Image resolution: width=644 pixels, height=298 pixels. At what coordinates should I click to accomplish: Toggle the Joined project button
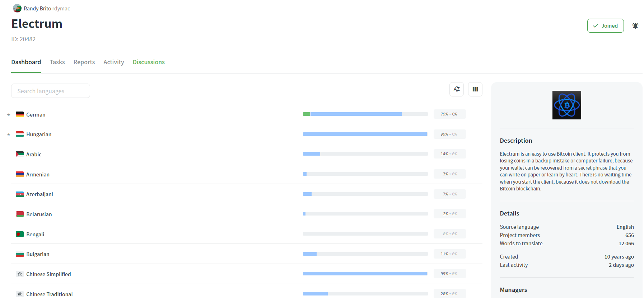coord(605,26)
